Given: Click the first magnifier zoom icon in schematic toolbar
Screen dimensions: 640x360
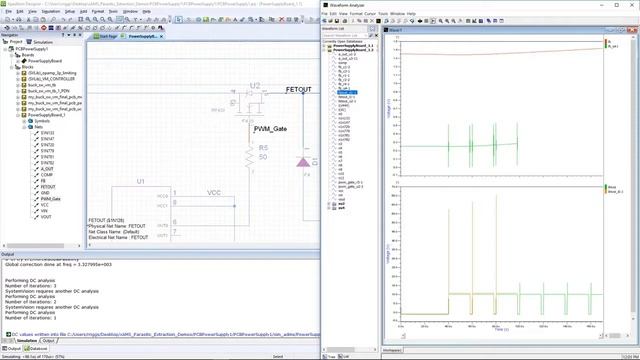Looking at the screenshot, I should 88,20.
